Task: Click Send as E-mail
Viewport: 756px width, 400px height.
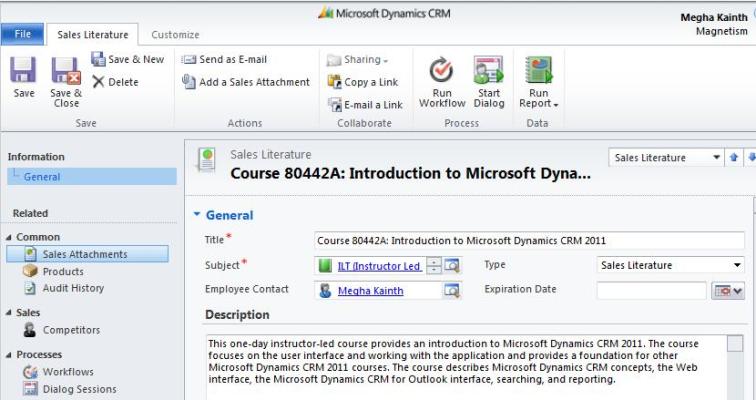Action: [x=224, y=59]
